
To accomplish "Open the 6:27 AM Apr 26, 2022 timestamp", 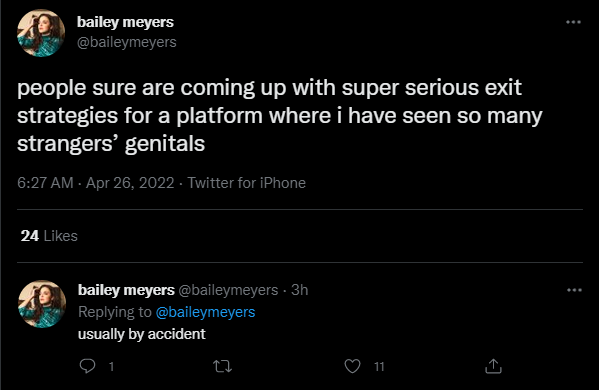I will [96, 183].
